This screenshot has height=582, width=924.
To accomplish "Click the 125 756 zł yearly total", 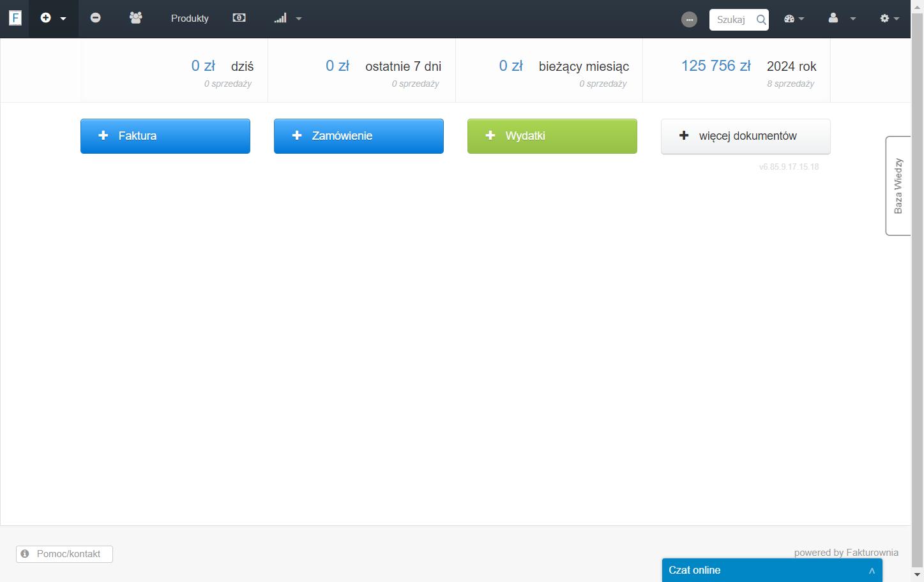I will pos(716,66).
